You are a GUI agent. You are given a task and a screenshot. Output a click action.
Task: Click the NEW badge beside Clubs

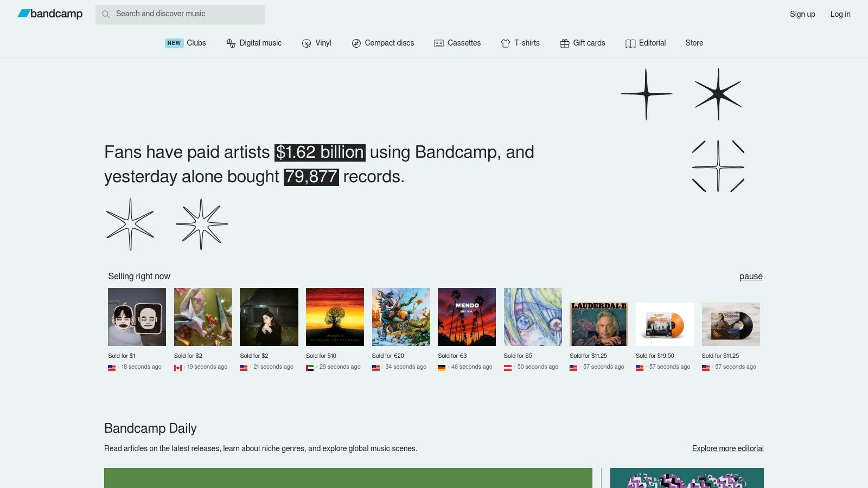tap(174, 43)
